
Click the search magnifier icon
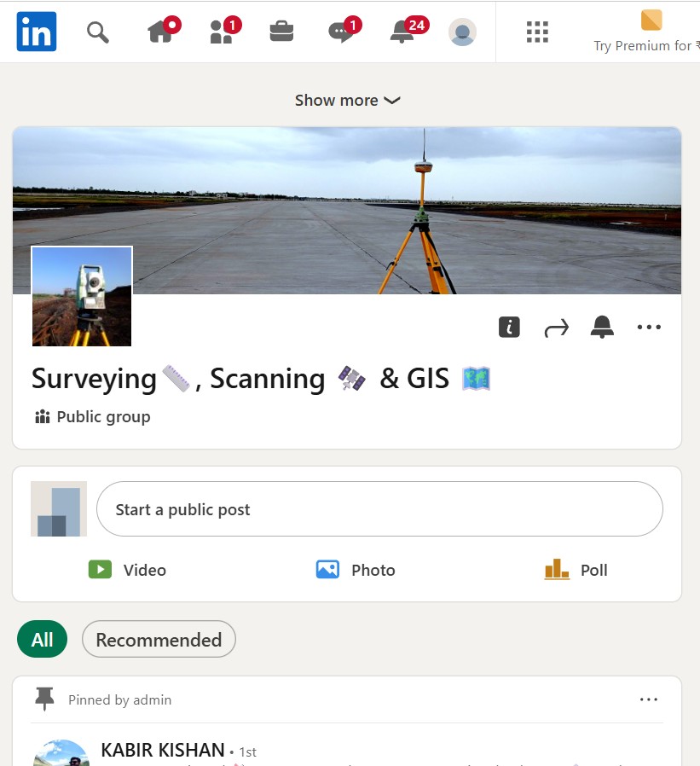pos(98,32)
